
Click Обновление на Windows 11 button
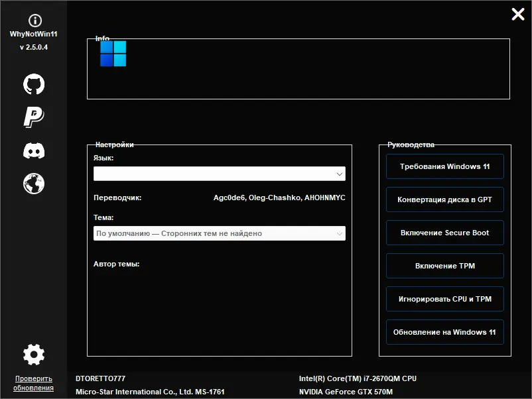coord(445,332)
